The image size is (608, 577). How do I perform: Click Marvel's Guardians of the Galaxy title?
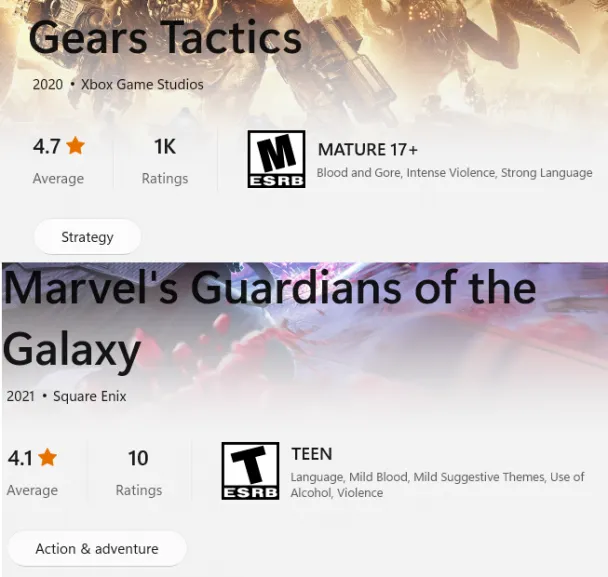click(x=270, y=319)
